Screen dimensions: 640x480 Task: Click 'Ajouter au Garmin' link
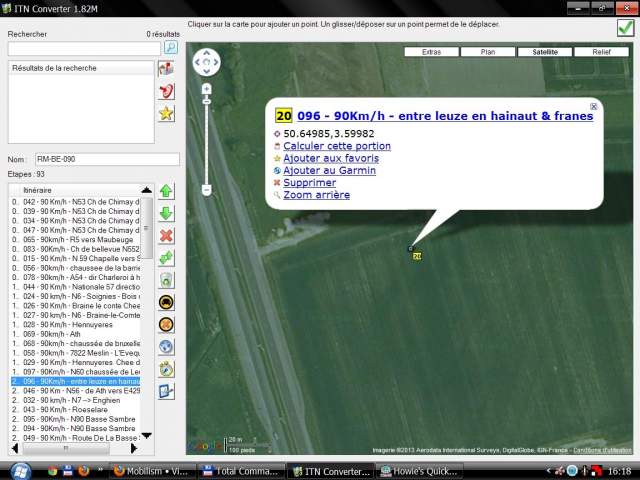tap(330, 171)
